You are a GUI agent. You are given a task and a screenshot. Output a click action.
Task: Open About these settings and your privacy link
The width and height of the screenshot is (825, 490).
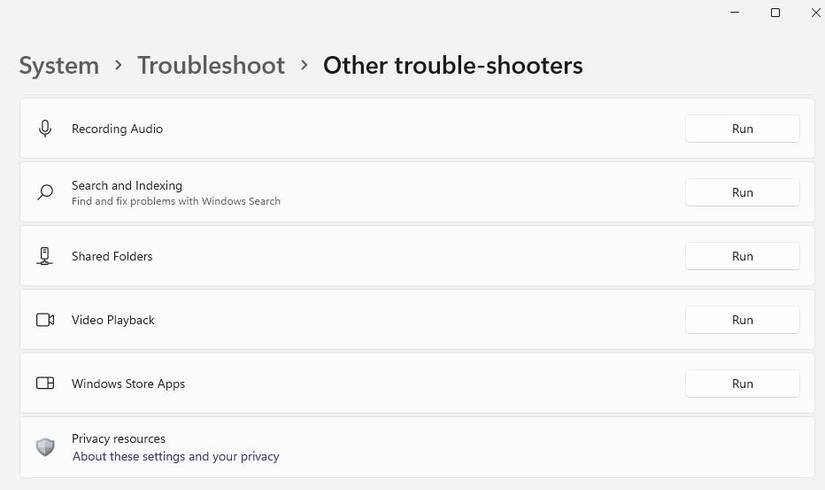176,457
